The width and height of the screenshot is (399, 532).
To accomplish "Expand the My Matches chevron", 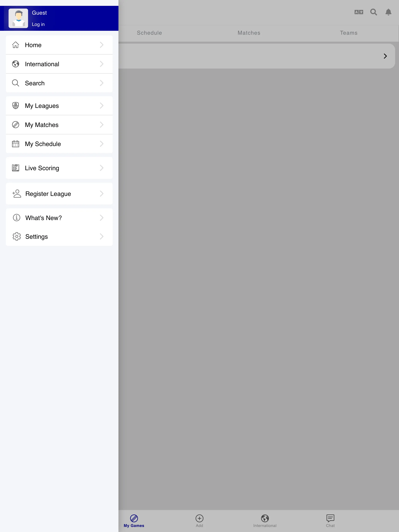I will tap(102, 124).
